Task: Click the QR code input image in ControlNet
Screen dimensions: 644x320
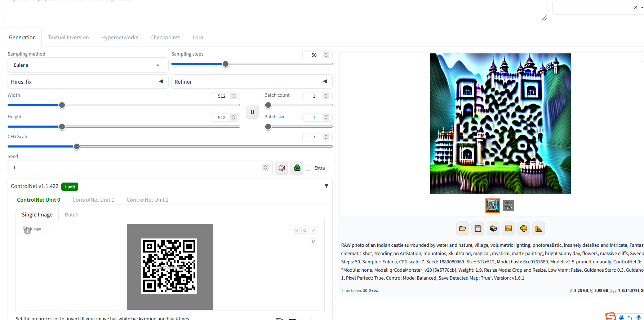Action: (170, 267)
